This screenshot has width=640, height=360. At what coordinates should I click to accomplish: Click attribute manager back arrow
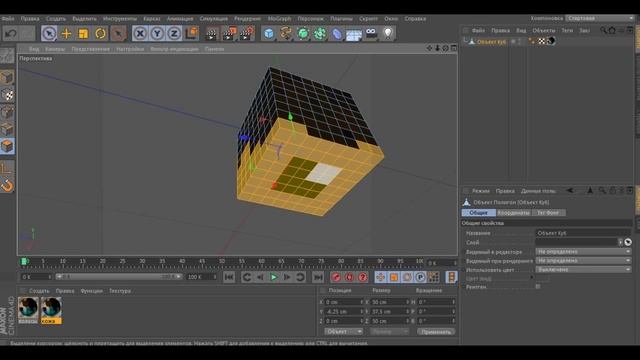tap(570, 191)
